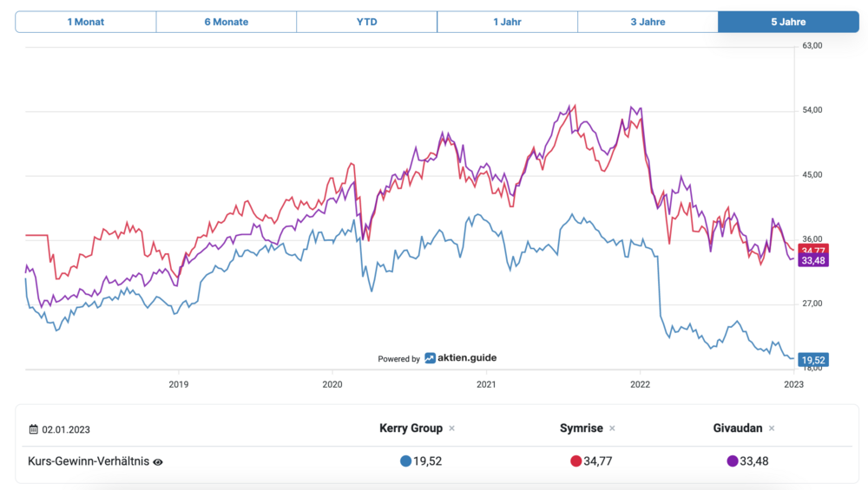Switch to the 6 Monate tab

[x=227, y=22]
